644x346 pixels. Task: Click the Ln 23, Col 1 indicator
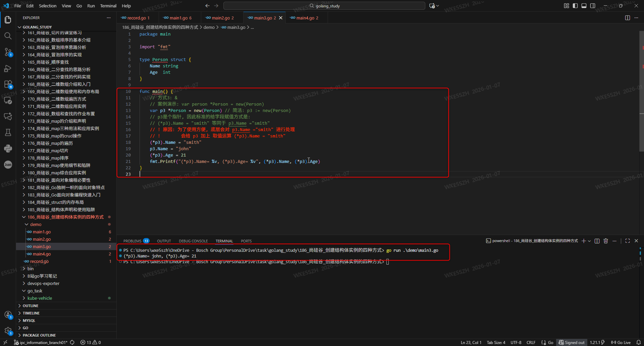click(x=471, y=342)
